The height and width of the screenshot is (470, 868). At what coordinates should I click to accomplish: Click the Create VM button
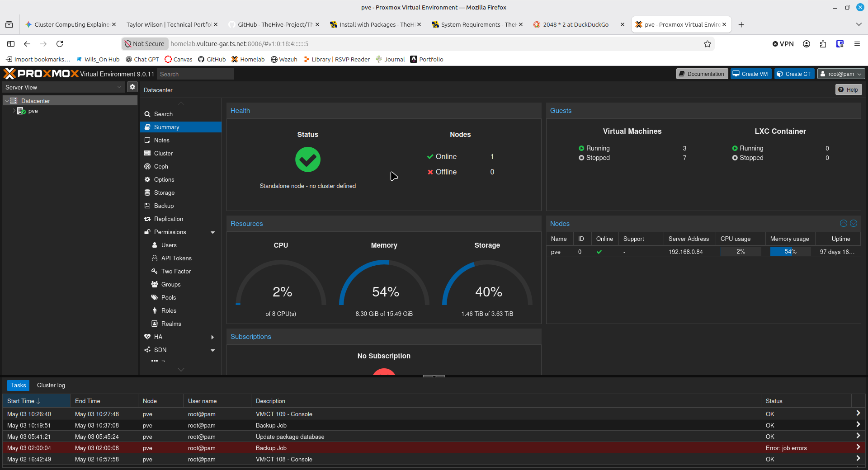tap(750, 74)
